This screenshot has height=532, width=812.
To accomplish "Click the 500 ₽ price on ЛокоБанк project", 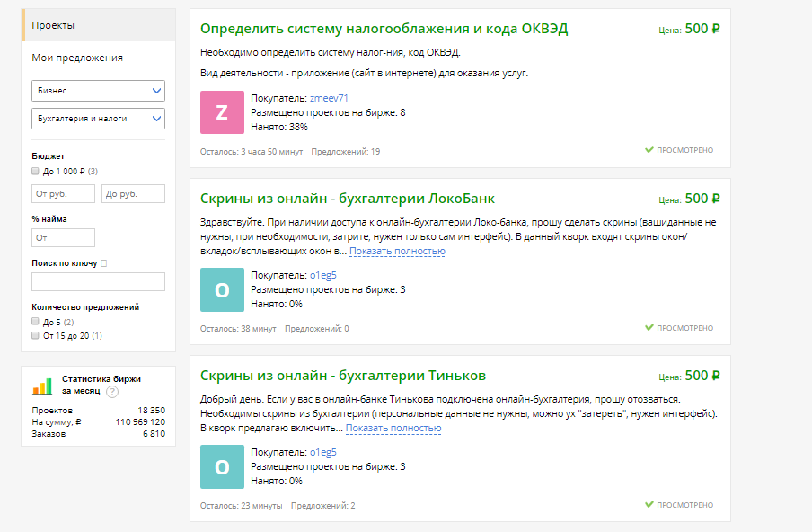I will (x=702, y=199).
